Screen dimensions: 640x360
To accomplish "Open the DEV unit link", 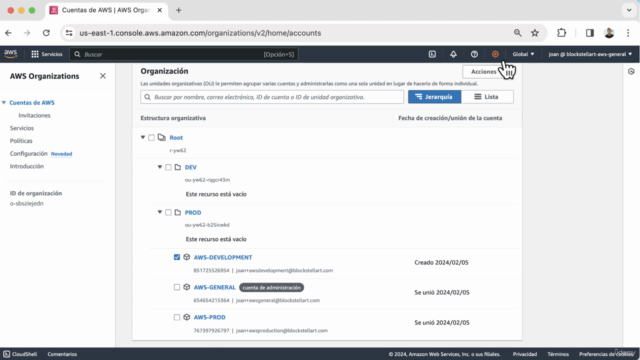I will coord(191,167).
